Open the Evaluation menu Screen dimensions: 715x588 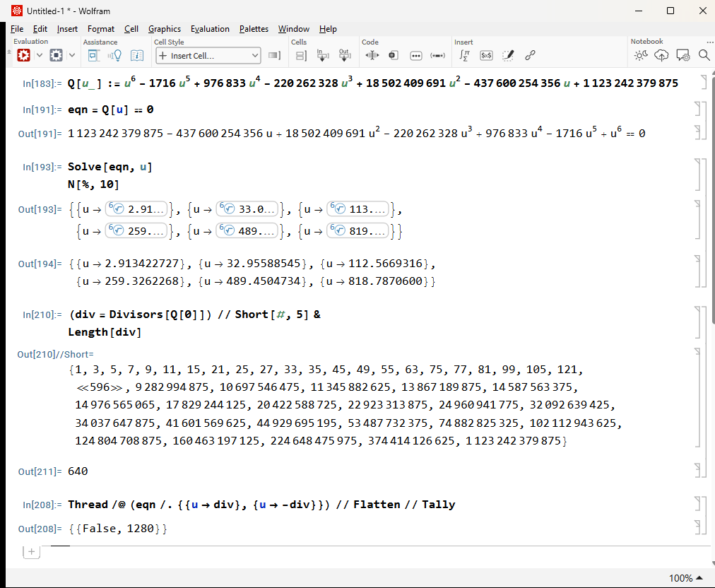[x=210, y=29]
